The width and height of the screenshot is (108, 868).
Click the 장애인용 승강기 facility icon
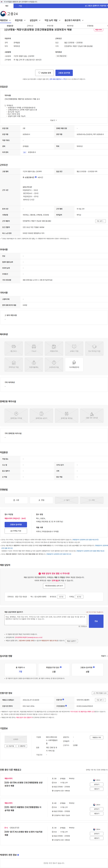41,415
